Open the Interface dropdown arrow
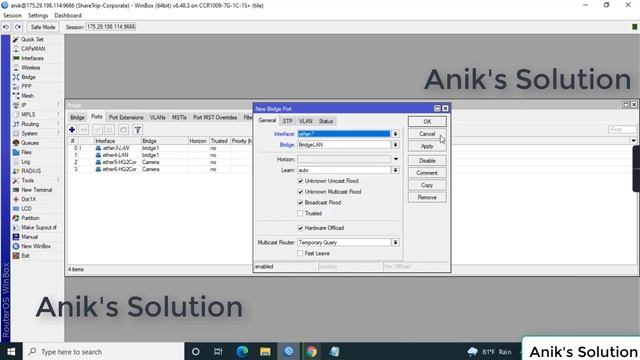 (396, 134)
